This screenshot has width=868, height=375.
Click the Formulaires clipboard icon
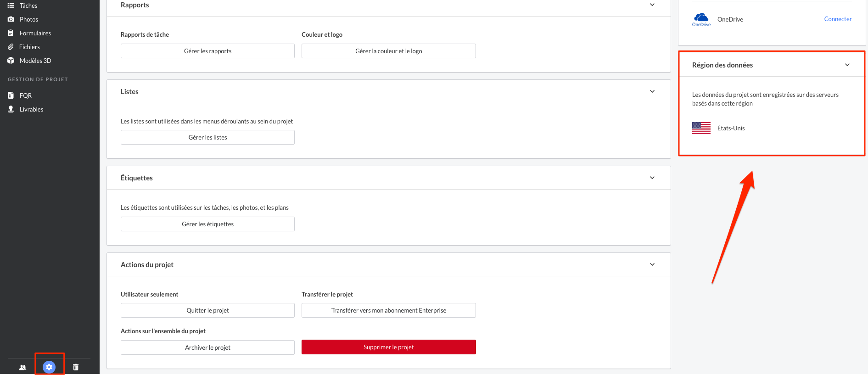[x=11, y=33]
